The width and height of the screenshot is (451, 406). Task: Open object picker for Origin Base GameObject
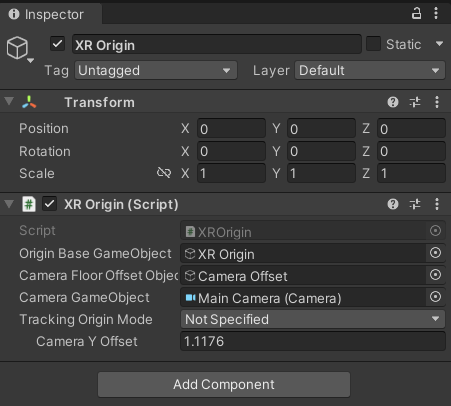[x=435, y=253]
